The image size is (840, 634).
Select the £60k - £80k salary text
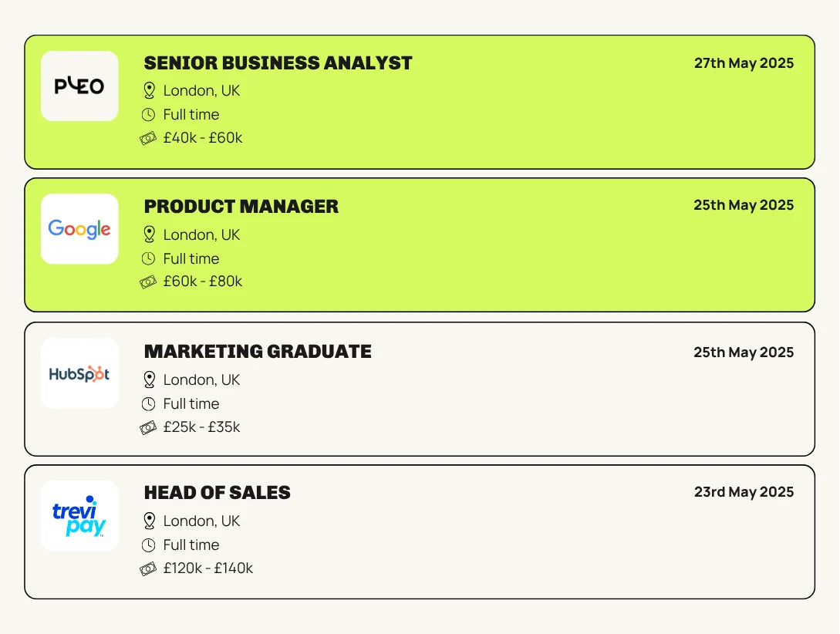[203, 282]
